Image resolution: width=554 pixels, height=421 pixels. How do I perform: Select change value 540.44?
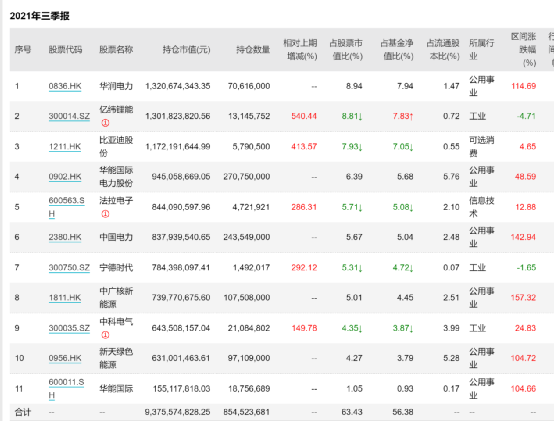coord(304,116)
